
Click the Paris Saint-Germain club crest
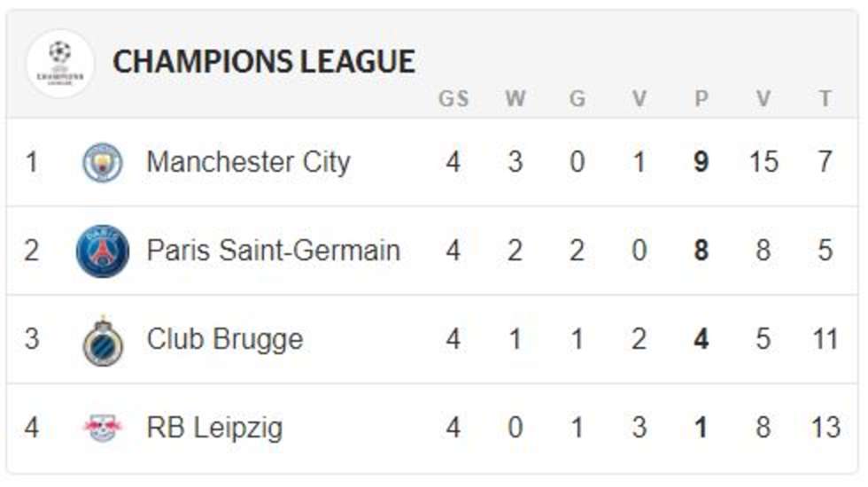[x=103, y=251]
